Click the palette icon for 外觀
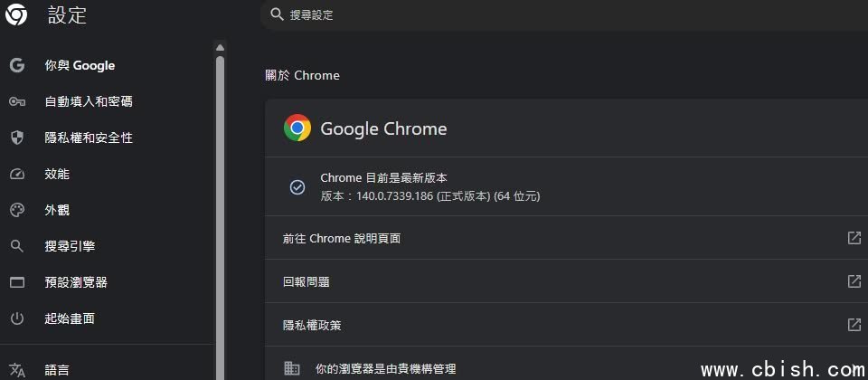This screenshot has width=868, height=380. [x=17, y=210]
